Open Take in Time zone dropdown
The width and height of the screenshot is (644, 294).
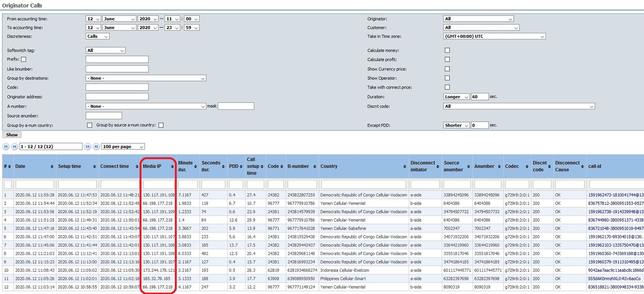(x=494, y=36)
